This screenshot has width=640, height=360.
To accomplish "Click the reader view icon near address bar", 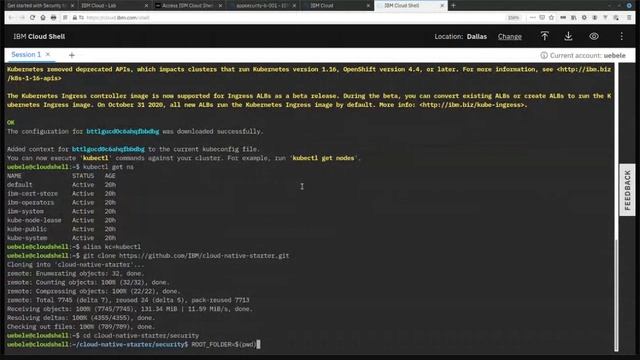I will click(x=65, y=18).
